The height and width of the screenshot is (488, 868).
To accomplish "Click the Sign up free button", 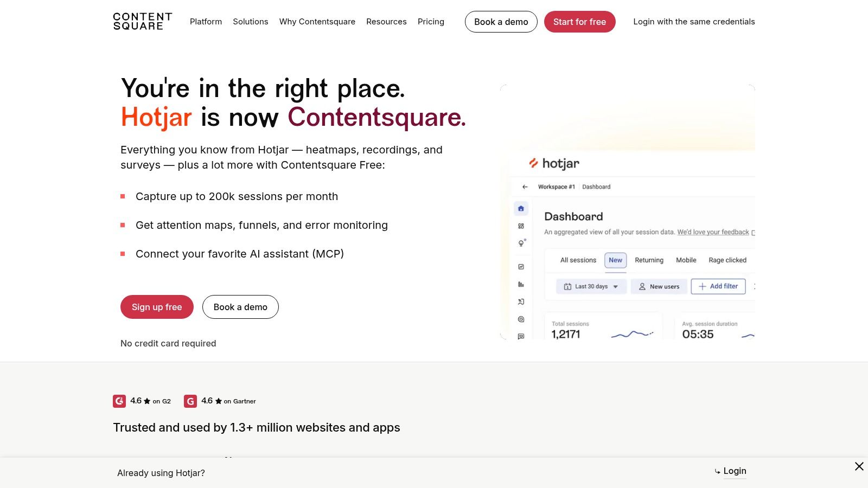I will [x=157, y=307].
